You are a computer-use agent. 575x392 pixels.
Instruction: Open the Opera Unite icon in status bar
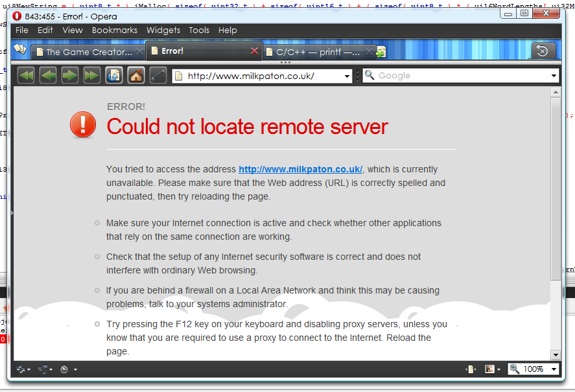tap(43, 369)
